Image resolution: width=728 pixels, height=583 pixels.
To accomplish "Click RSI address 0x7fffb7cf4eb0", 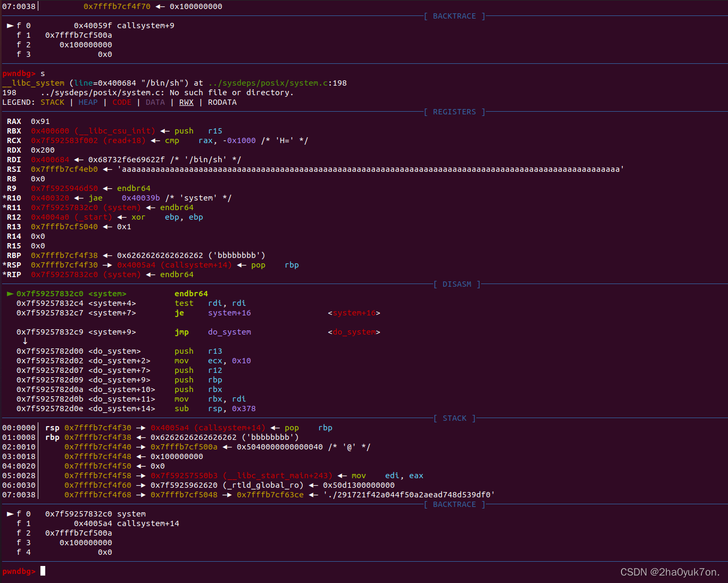I will coord(64,169).
